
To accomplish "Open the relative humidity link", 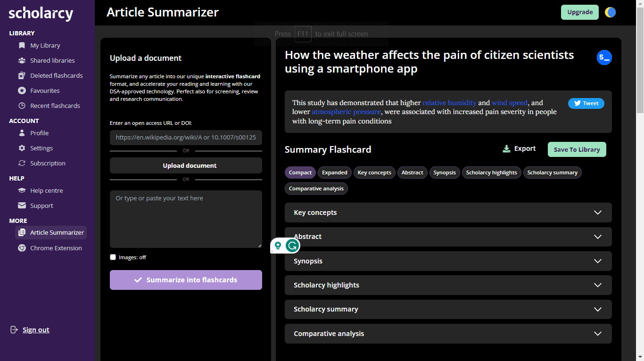I will 449,102.
